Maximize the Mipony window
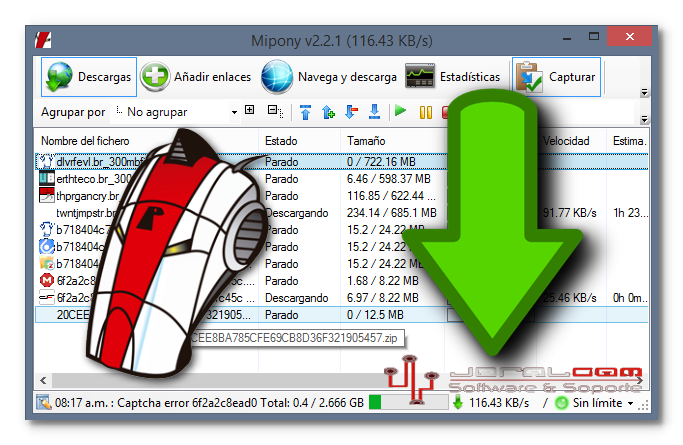The height and width of the screenshot is (445, 683). [x=594, y=37]
